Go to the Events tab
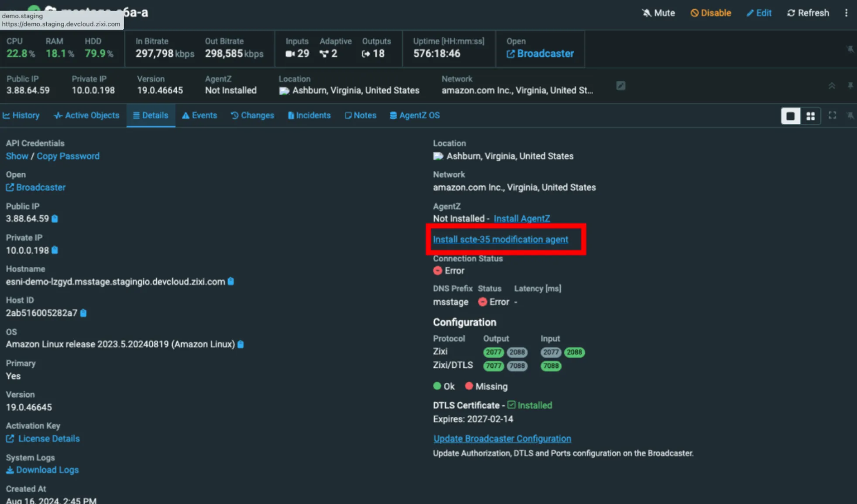 [x=199, y=115]
